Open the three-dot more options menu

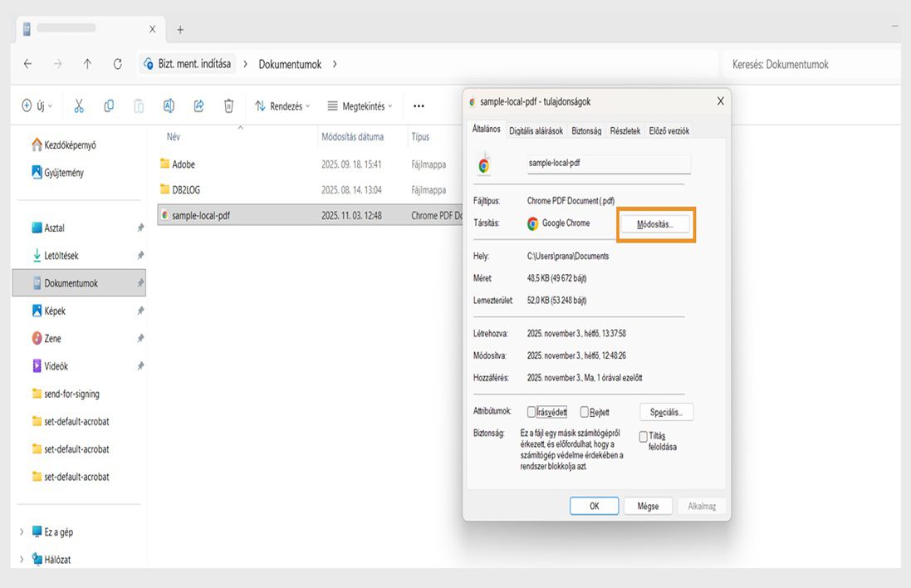419,106
